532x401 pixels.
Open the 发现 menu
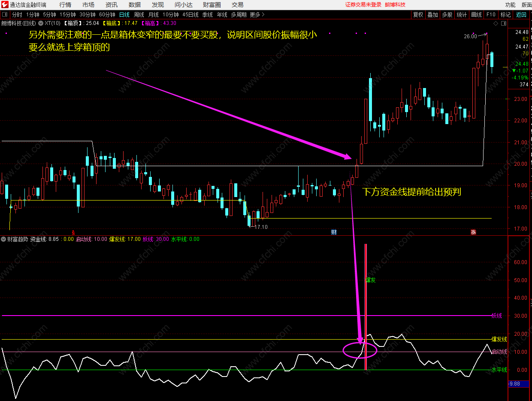click(x=158, y=5)
